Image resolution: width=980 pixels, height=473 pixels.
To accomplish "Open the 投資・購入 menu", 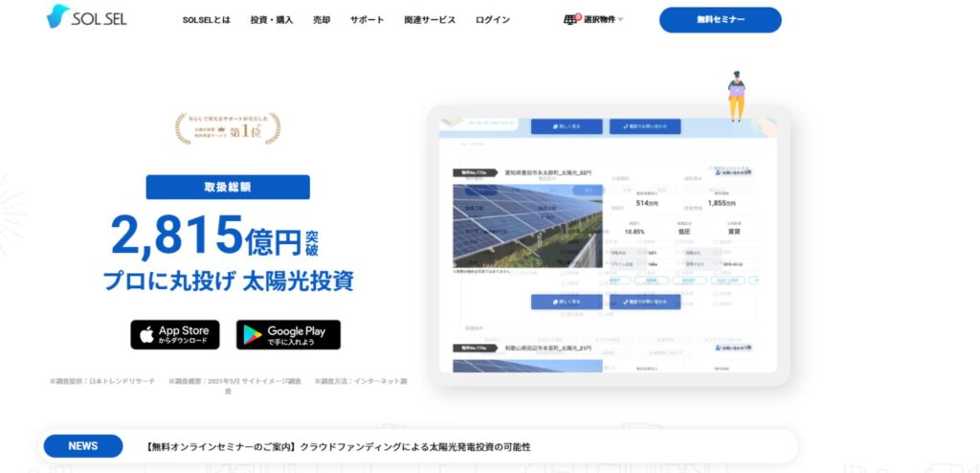I will [x=272, y=20].
